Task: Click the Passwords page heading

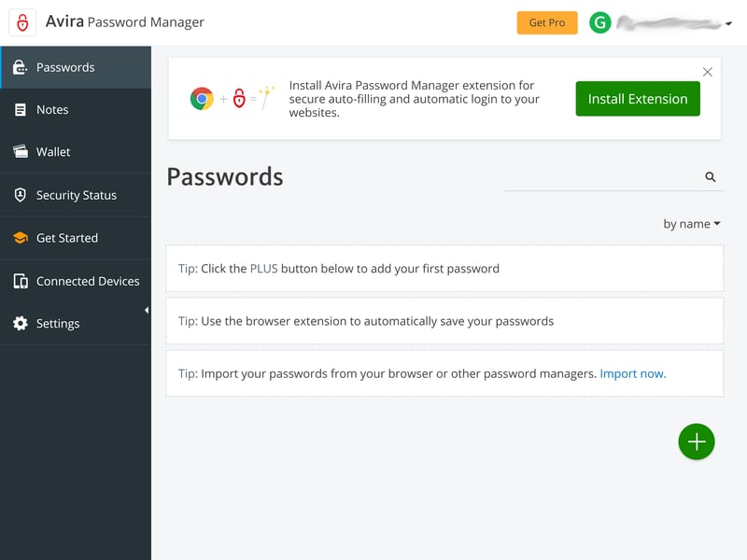Action: pos(225,177)
